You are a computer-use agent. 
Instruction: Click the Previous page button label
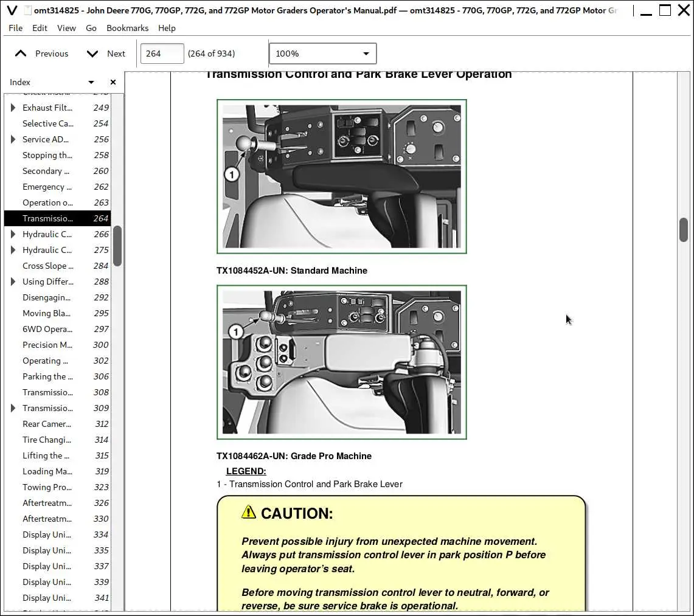click(x=52, y=54)
